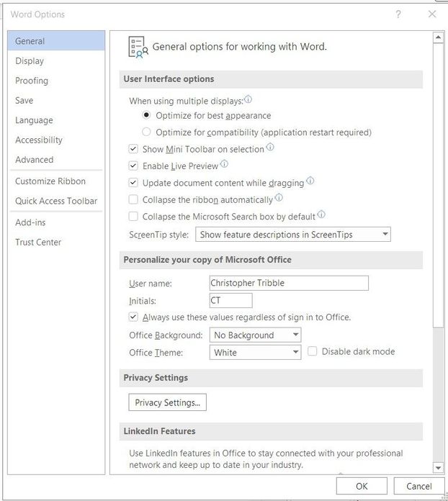The width and height of the screenshot is (448, 501).
Task: Open Quick Access Toolbar settings
Action: click(x=56, y=201)
